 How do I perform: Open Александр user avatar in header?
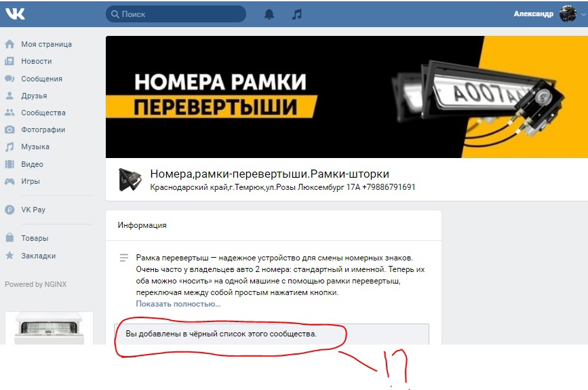568,14
